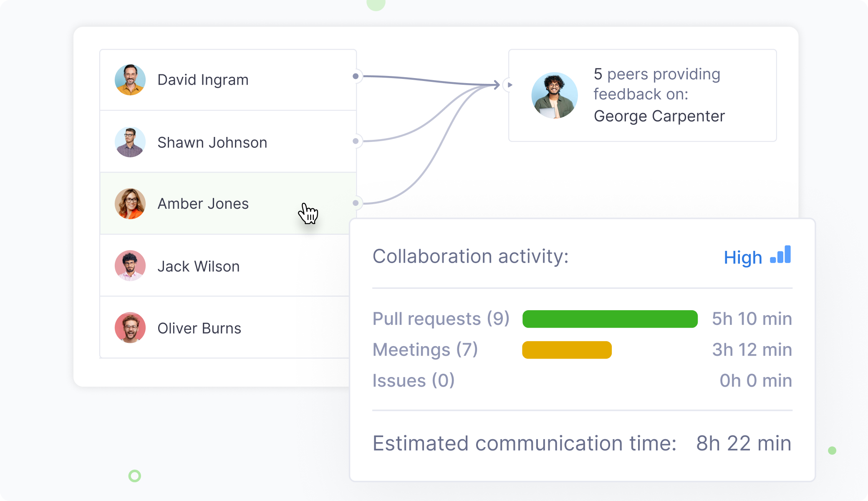The image size is (868, 501).
Task: Select the Jack Wilson row
Action: pyautogui.click(x=225, y=266)
